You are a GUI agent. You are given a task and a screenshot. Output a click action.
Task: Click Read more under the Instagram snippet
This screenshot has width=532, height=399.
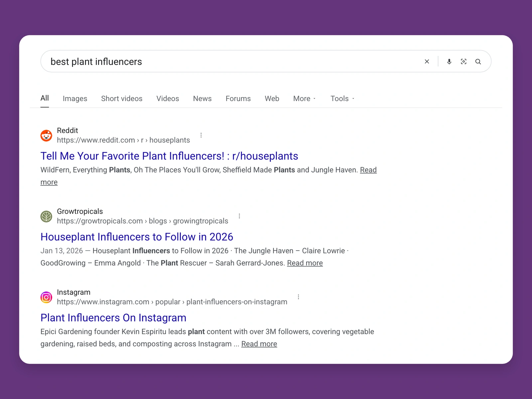pos(259,344)
